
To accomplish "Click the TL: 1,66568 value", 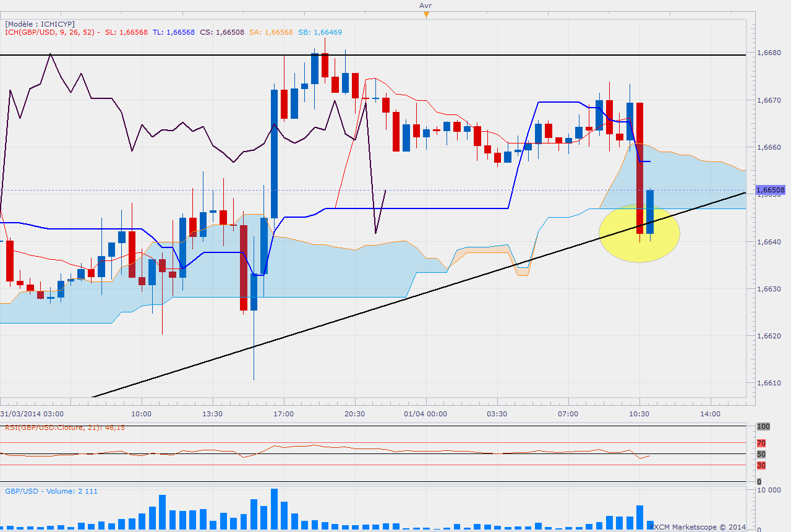I will coord(173,32).
